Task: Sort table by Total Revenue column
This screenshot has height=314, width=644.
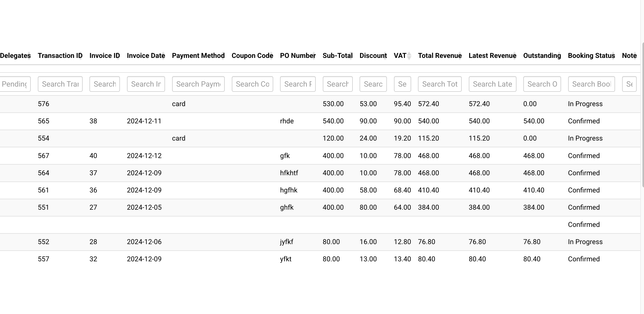Action: point(440,56)
